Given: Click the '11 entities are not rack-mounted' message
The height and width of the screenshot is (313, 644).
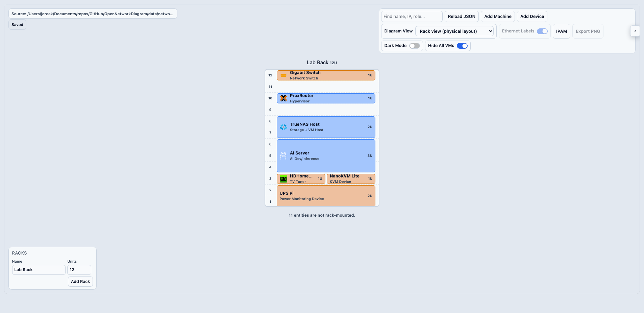Looking at the screenshot, I should (322, 215).
